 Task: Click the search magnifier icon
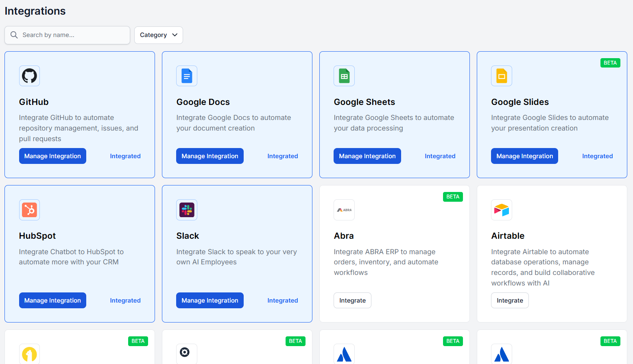[x=14, y=35]
